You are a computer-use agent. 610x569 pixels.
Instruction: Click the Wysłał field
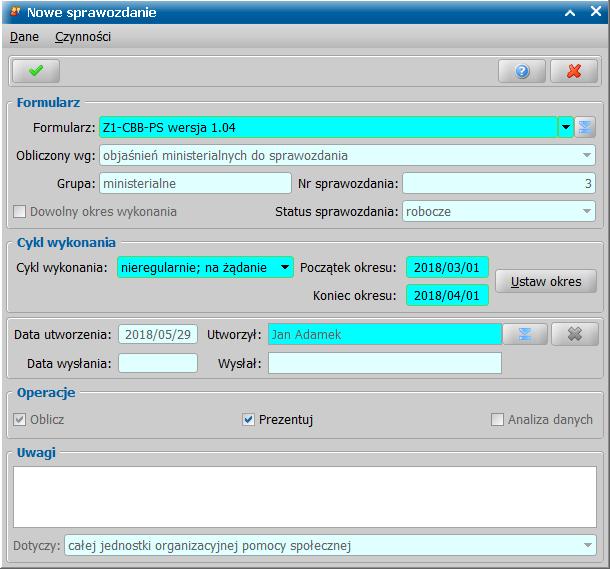pyautogui.click(x=385, y=363)
